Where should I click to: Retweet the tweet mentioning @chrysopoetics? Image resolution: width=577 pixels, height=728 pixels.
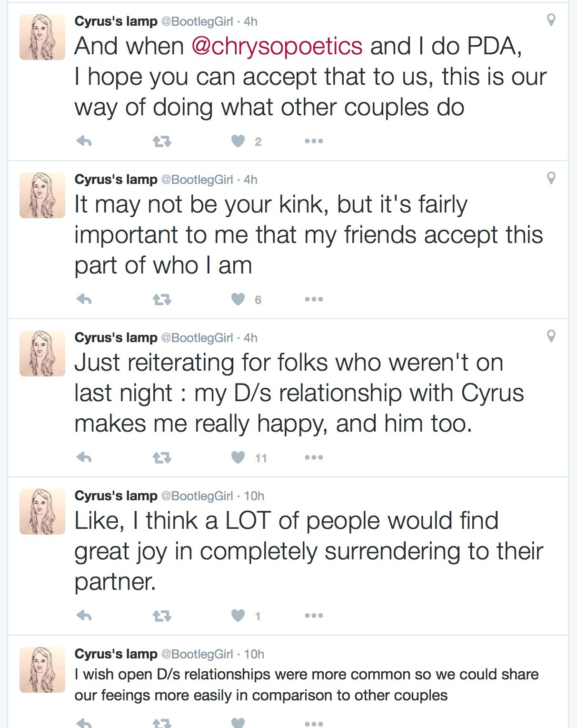(162, 142)
